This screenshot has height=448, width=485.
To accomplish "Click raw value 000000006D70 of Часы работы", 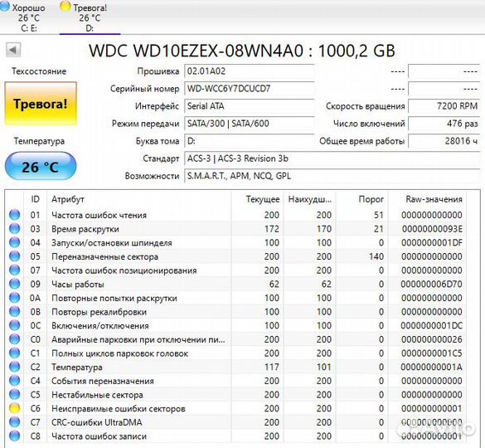I will (431, 284).
